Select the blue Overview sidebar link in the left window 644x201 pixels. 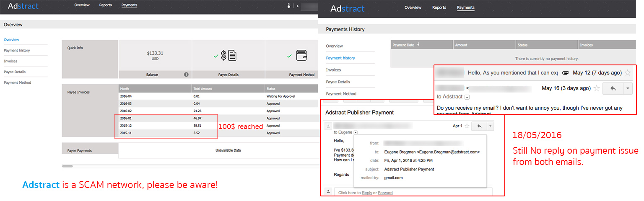click(11, 39)
